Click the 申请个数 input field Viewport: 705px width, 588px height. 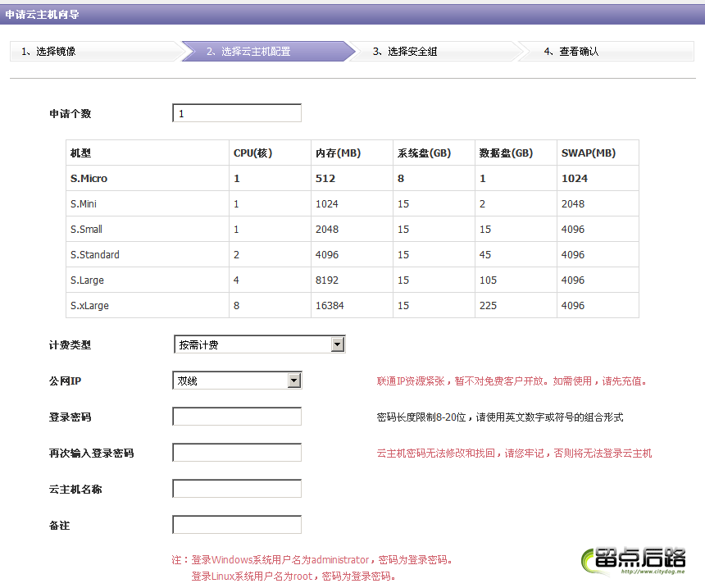coord(237,113)
